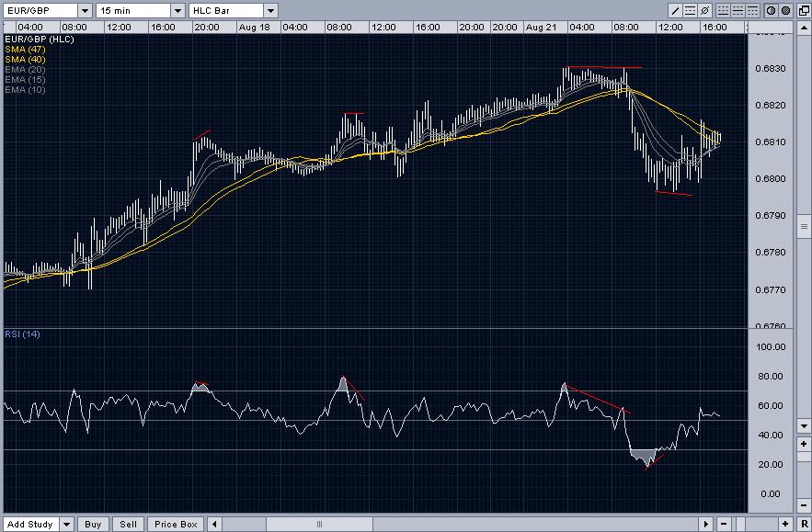Click the overlapping windows detach icon
Image resolution: width=812 pixels, height=532 pixels.
(x=804, y=11)
